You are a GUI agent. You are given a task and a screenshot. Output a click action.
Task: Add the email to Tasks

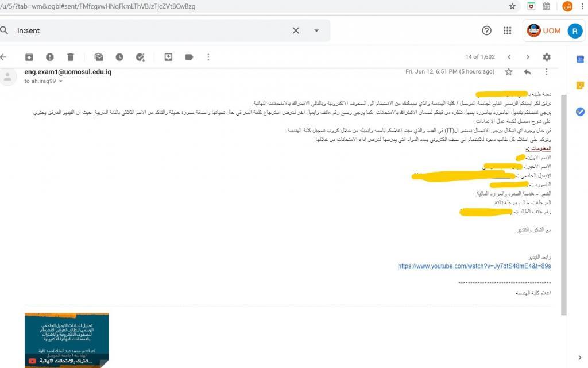click(x=140, y=57)
